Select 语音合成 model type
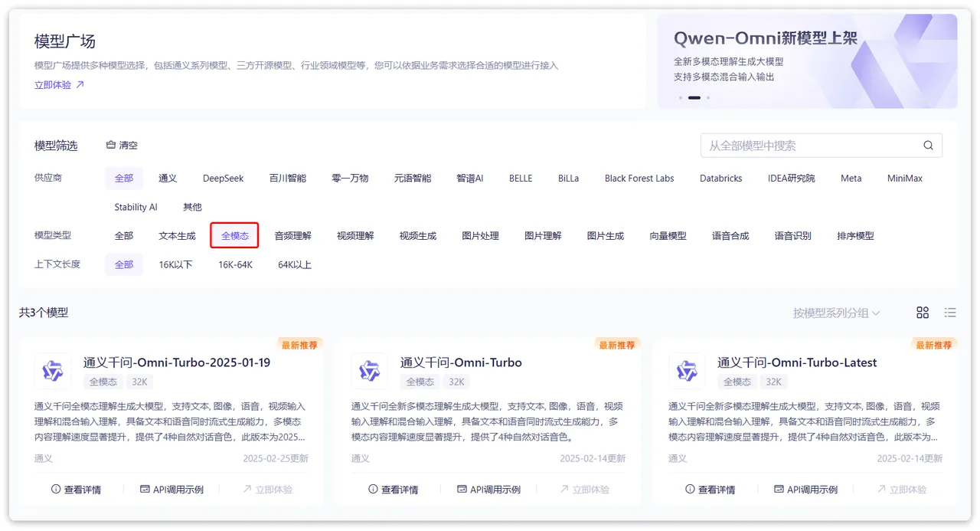This screenshot has width=980, height=531. 730,235
